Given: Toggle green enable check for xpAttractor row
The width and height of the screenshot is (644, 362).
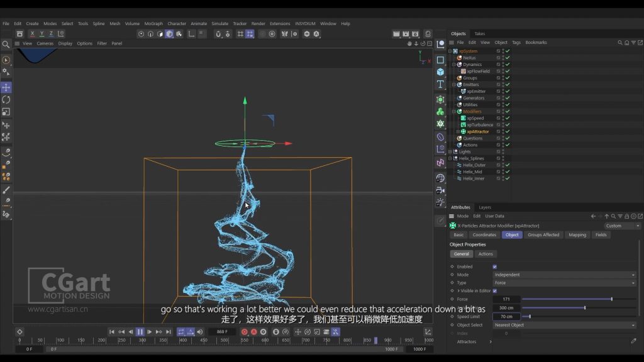Looking at the screenshot, I should click(x=508, y=131).
